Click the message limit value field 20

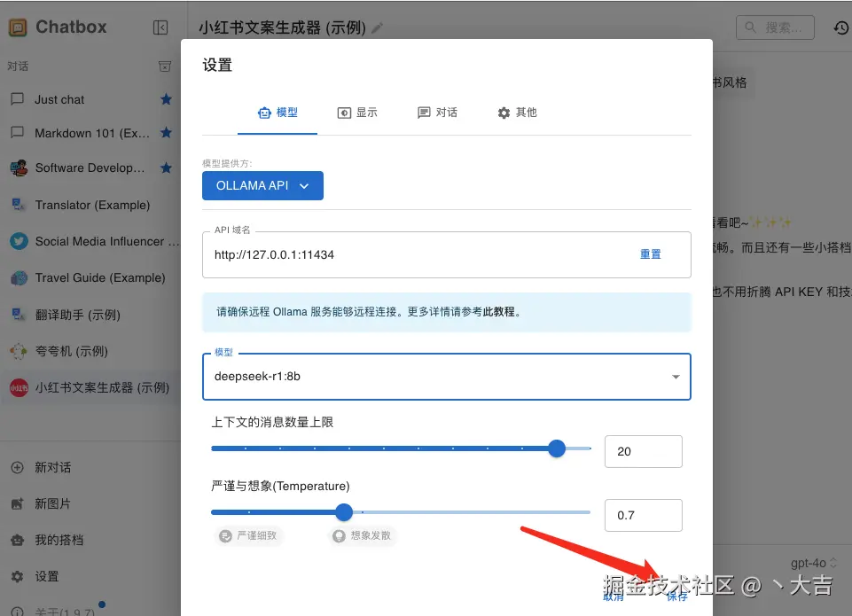pos(644,451)
